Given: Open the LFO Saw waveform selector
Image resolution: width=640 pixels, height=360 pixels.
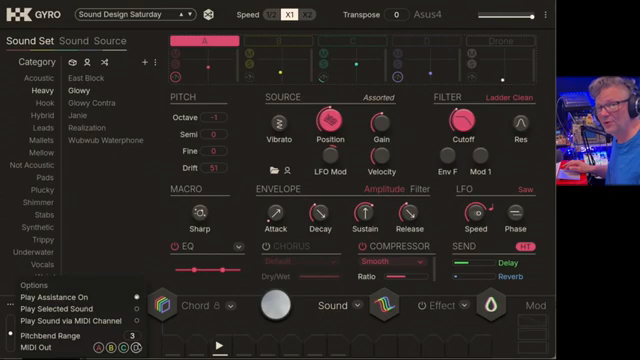Looking at the screenshot, I should coord(525,189).
